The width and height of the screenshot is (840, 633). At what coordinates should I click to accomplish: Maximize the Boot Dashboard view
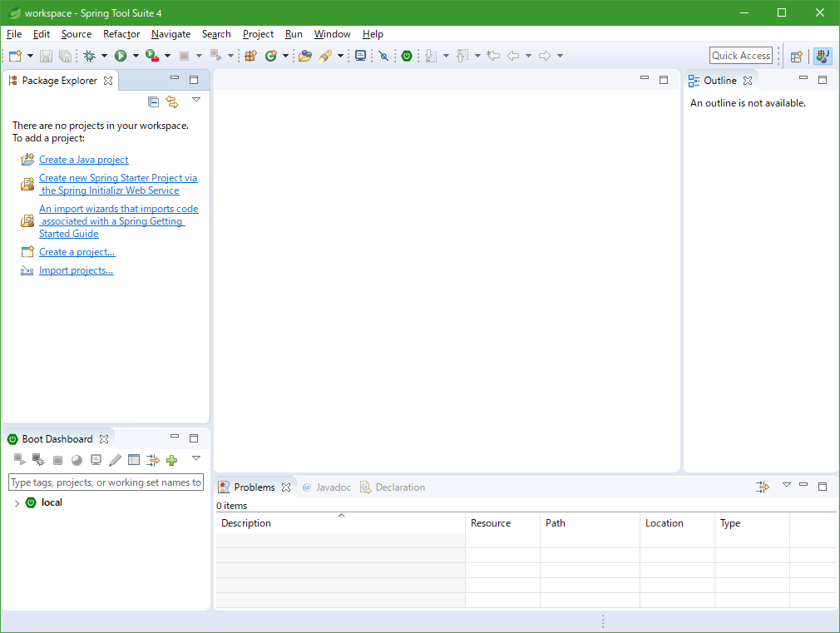[x=194, y=438]
